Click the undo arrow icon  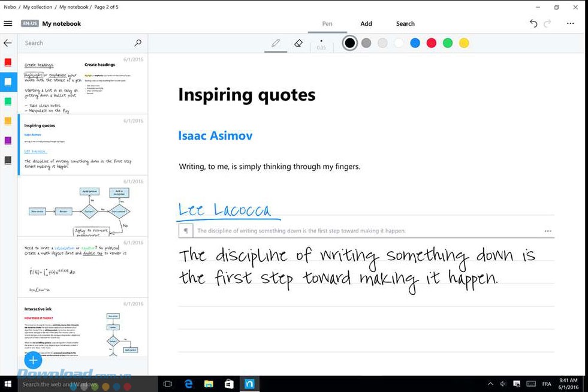[533, 24]
